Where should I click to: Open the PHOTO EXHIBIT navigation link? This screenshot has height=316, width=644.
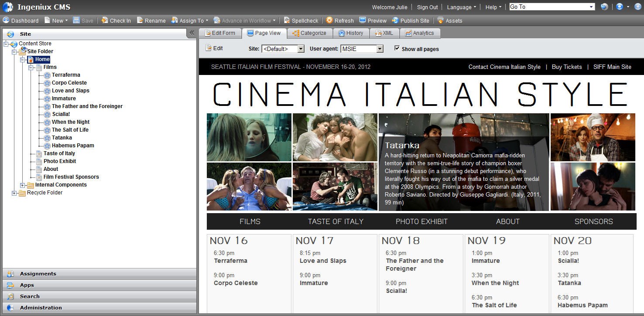(x=421, y=221)
